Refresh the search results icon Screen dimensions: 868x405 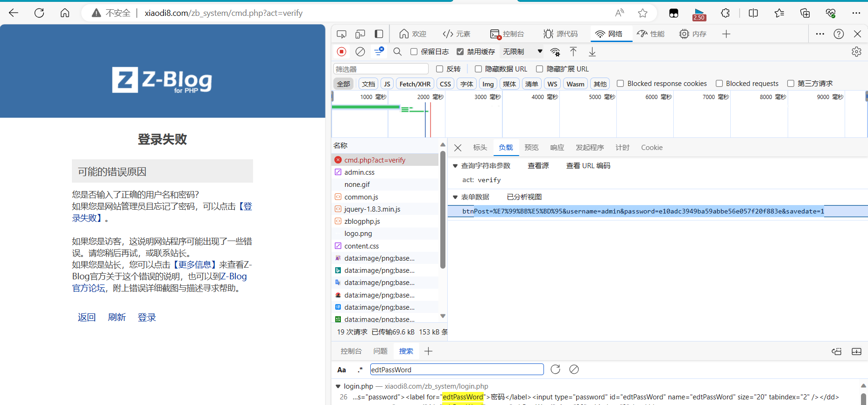pyautogui.click(x=555, y=369)
